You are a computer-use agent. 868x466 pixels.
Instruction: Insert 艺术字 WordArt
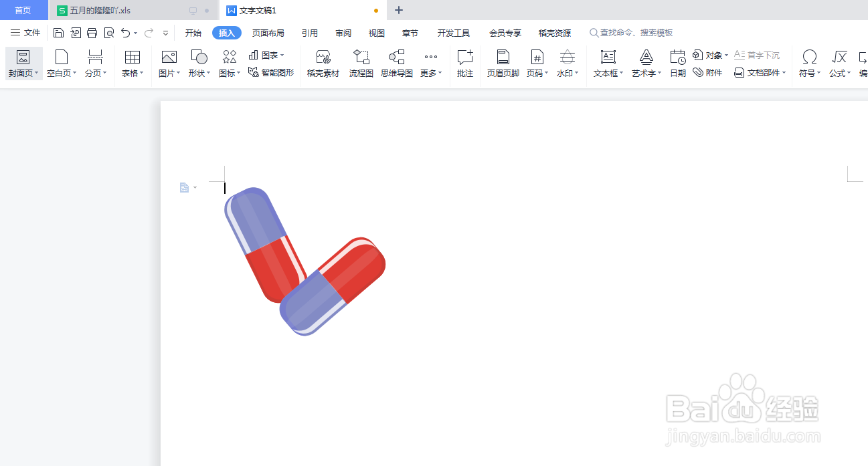tap(644, 63)
